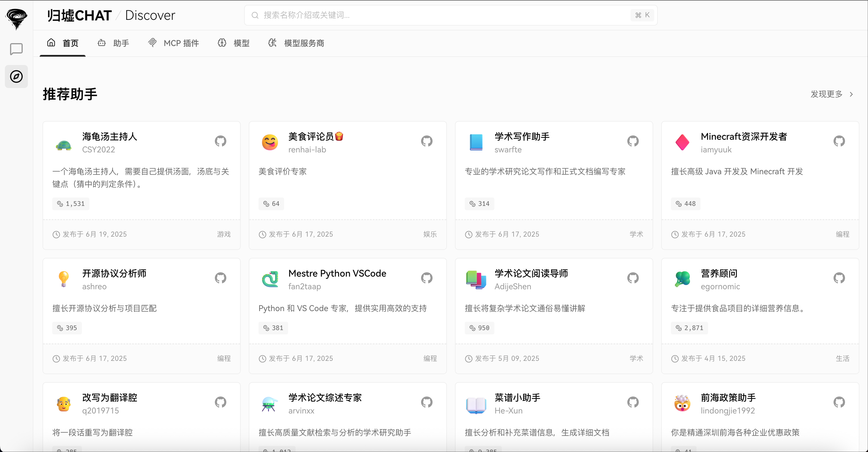Open GitHub icon on 美食评论员 card
The image size is (868, 452).
[x=427, y=141]
